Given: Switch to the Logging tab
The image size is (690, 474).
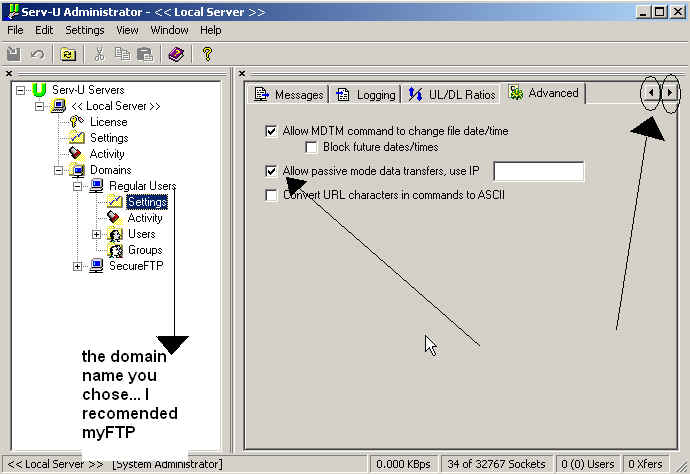Looking at the screenshot, I should pos(365,94).
